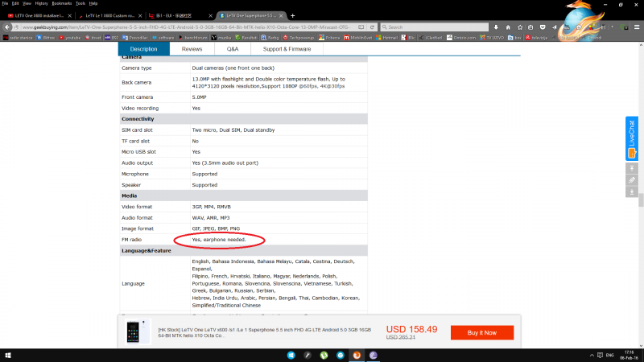Screen dimensions: 644x362
Task: Click the USD 158.49 price text
Action: click(x=411, y=329)
